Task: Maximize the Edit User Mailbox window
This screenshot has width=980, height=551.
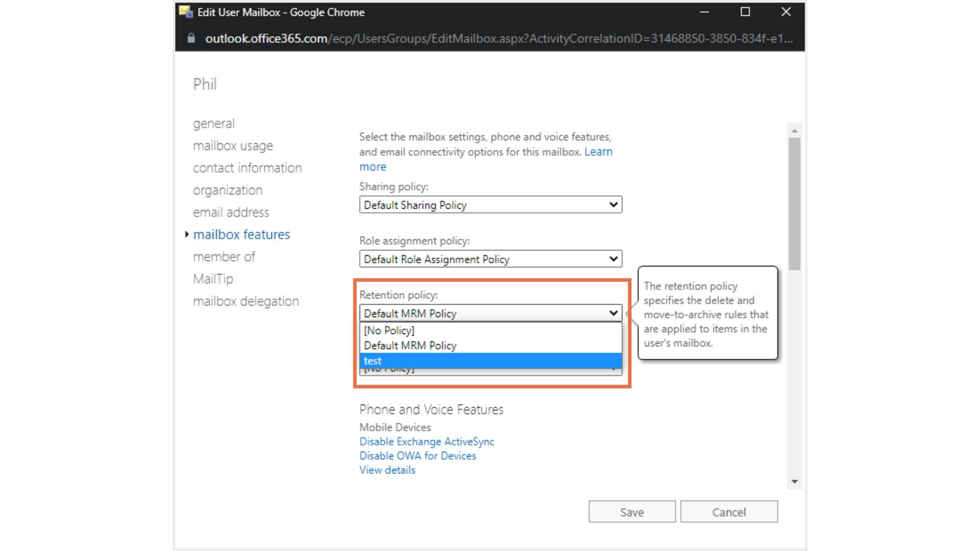Action: (745, 12)
